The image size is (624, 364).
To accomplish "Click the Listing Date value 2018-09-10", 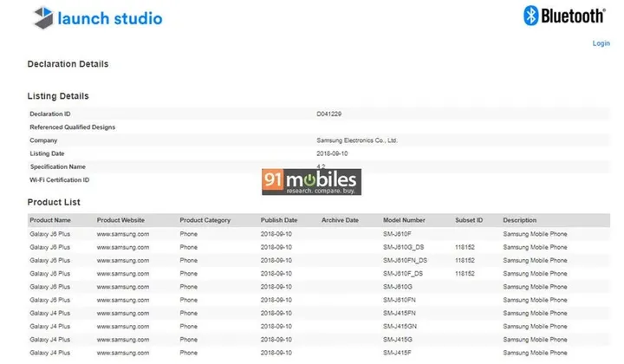I will tap(334, 153).
